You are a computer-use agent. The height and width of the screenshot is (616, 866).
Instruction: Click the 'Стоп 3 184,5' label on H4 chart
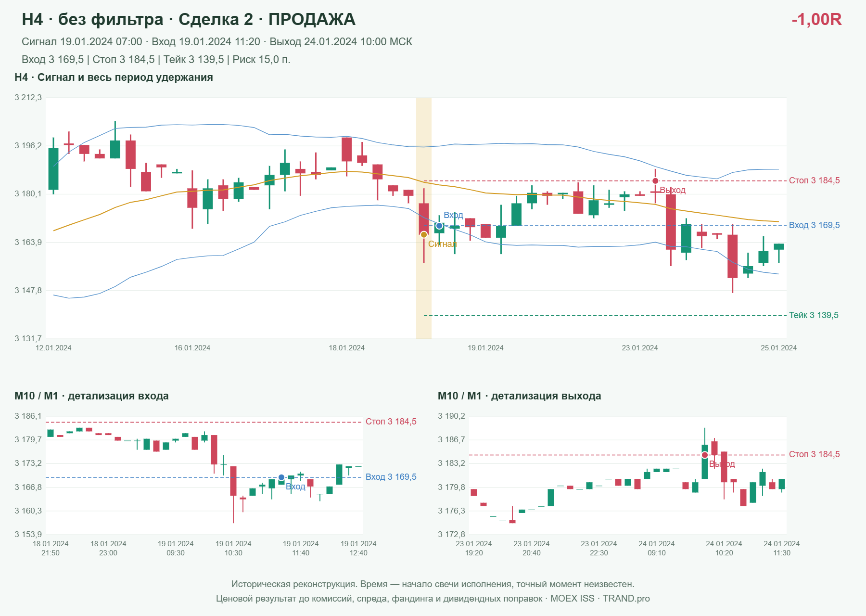click(x=815, y=180)
